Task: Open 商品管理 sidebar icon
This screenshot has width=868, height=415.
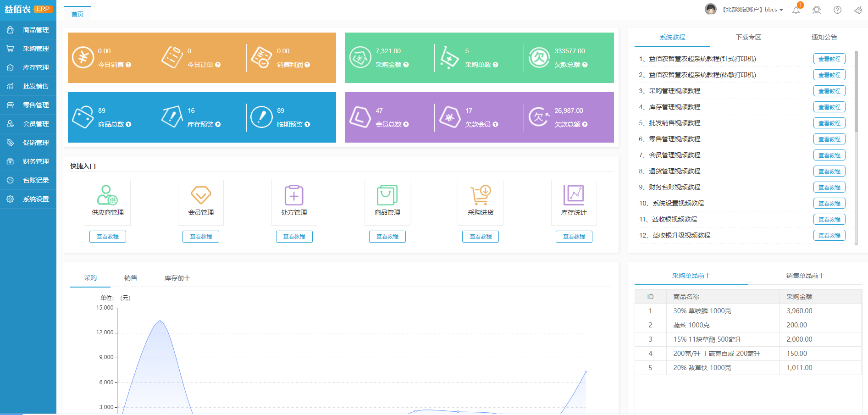Action: (10, 30)
